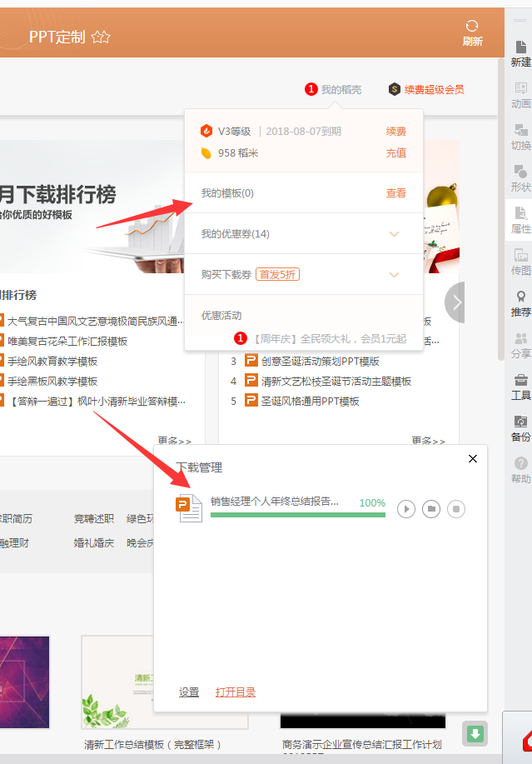
Task: Click 商务演示企业宣传总结汇报工作计划 title
Action: point(361,745)
